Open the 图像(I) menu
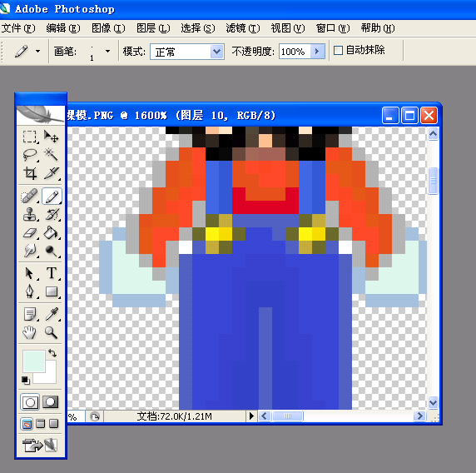The width and height of the screenshot is (476, 473). 108,28
